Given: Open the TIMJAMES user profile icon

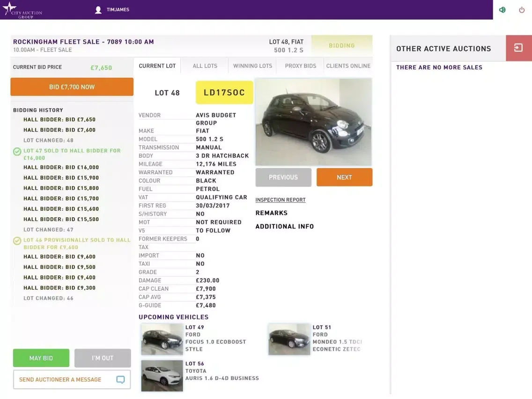Looking at the screenshot, I should 98,10.
